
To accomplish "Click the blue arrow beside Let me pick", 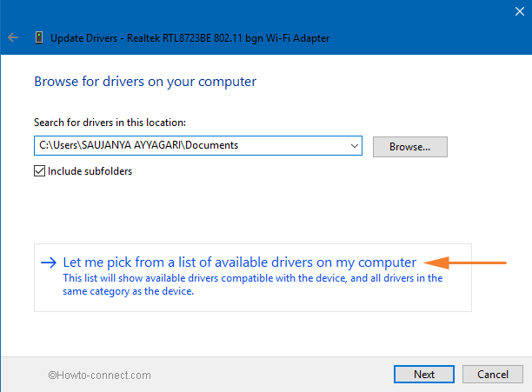I will (x=49, y=262).
